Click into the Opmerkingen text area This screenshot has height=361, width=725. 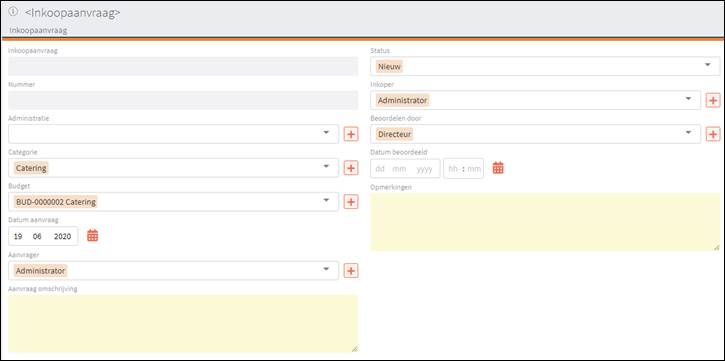546,222
